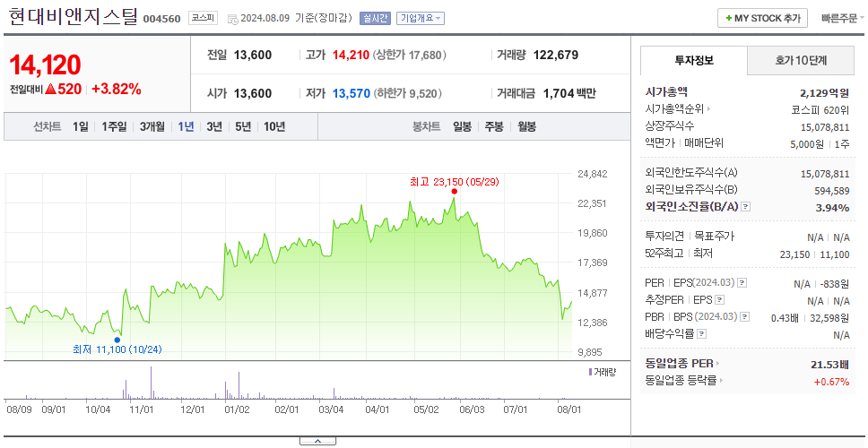Open the 호가10단계 tab
Viewport: 868px width, 448px height.
coord(801,60)
